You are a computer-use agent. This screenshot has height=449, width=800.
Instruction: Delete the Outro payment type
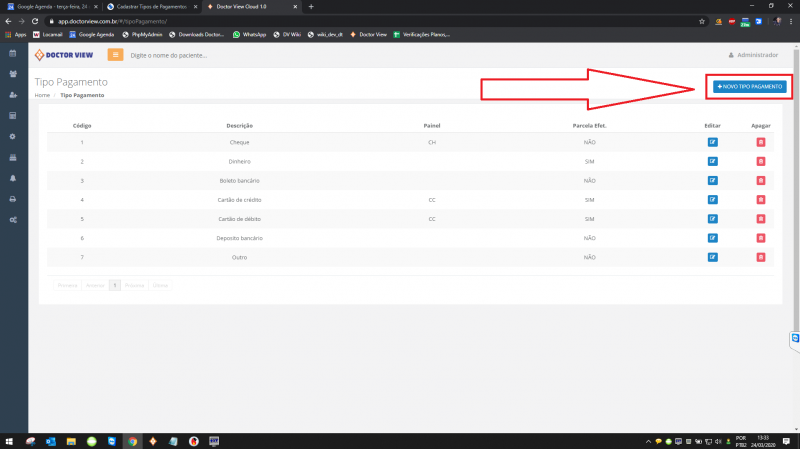pyautogui.click(x=761, y=257)
